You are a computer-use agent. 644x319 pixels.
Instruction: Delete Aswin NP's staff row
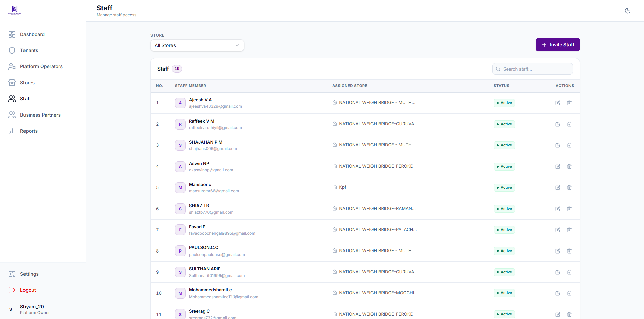coord(569,167)
